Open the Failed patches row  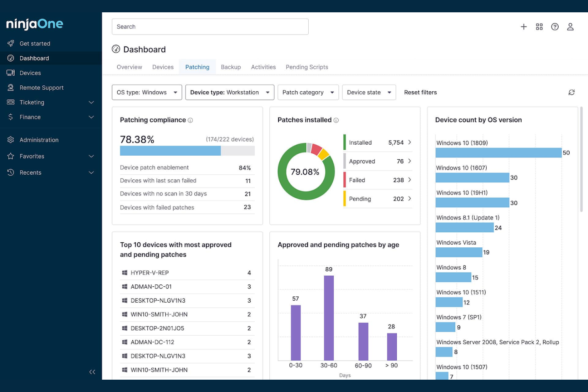click(377, 180)
